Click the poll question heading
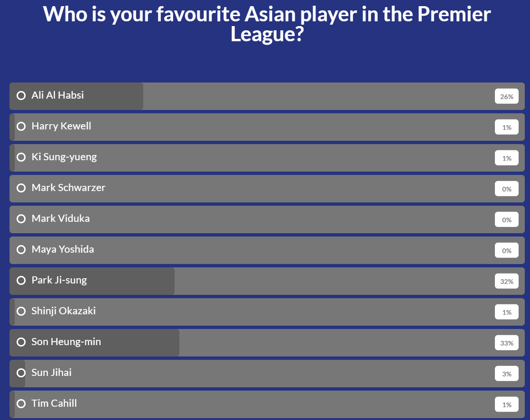 click(x=267, y=24)
